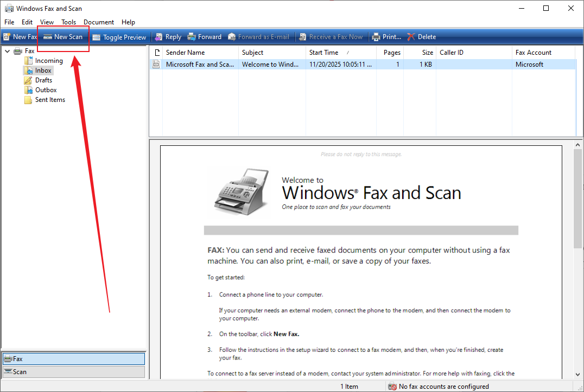Open the File menu
Image resolution: width=584 pixels, height=392 pixels.
click(x=9, y=22)
